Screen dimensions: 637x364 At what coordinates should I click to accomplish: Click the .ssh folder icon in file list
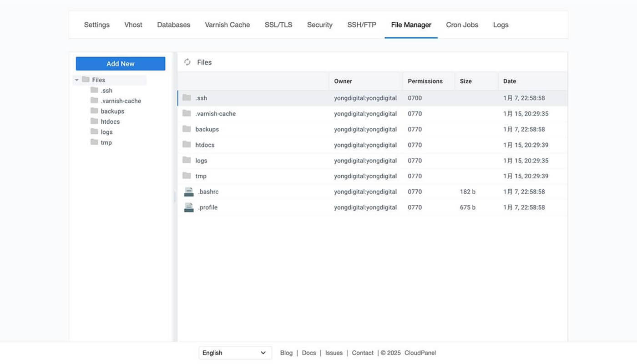coord(187,98)
